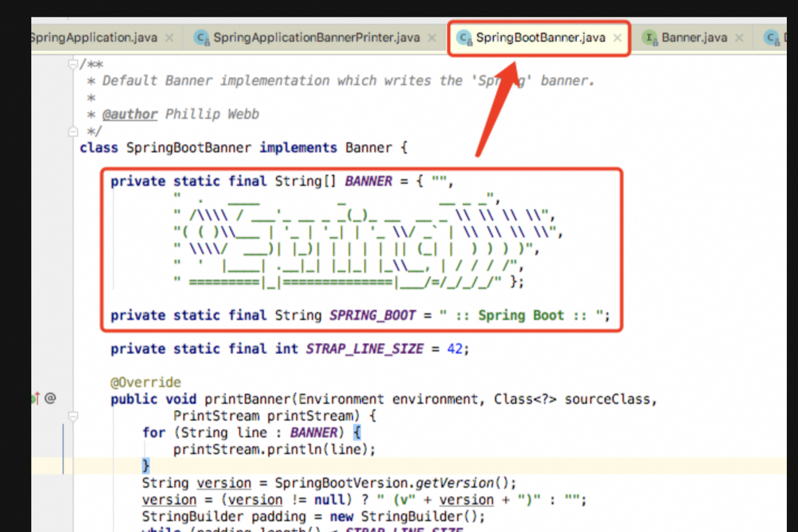Image resolution: width=798 pixels, height=532 pixels.
Task: Click the SPRING_BOOT constant name
Action: click(373, 315)
